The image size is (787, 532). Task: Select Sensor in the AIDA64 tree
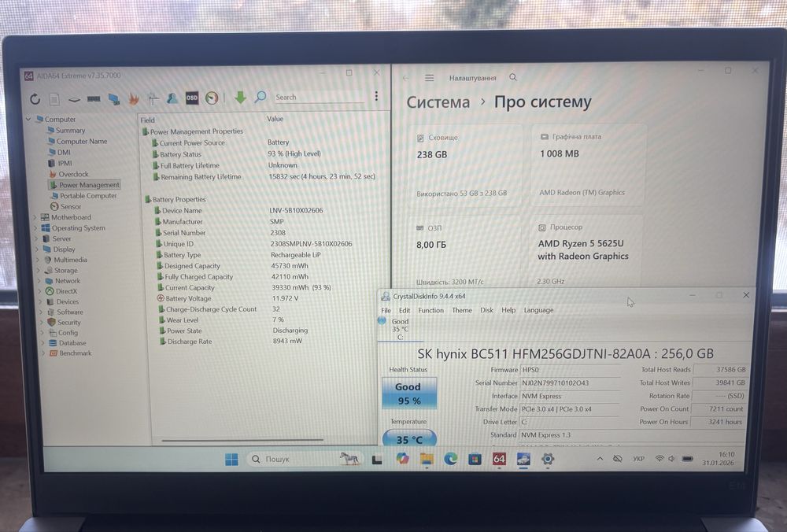pyautogui.click(x=70, y=207)
